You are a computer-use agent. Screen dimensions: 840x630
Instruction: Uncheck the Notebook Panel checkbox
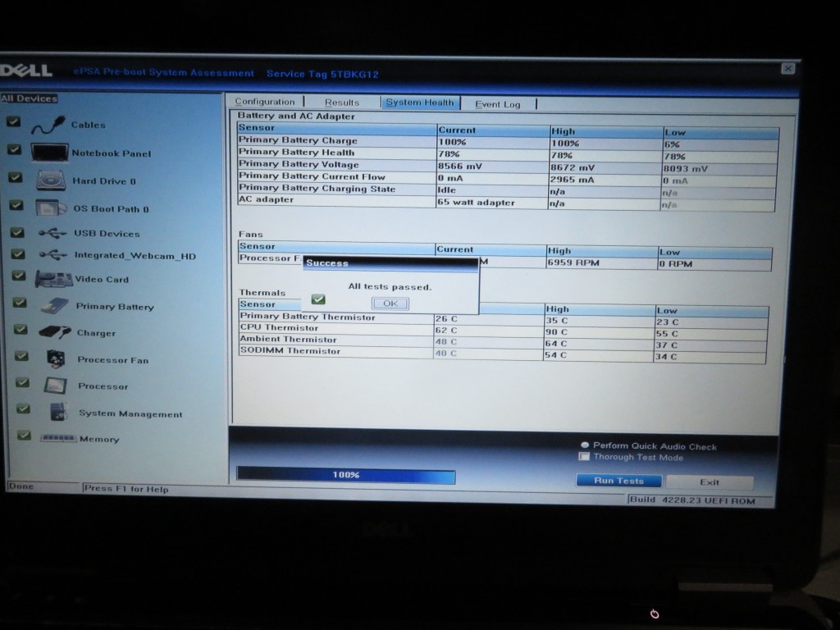click(15, 149)
